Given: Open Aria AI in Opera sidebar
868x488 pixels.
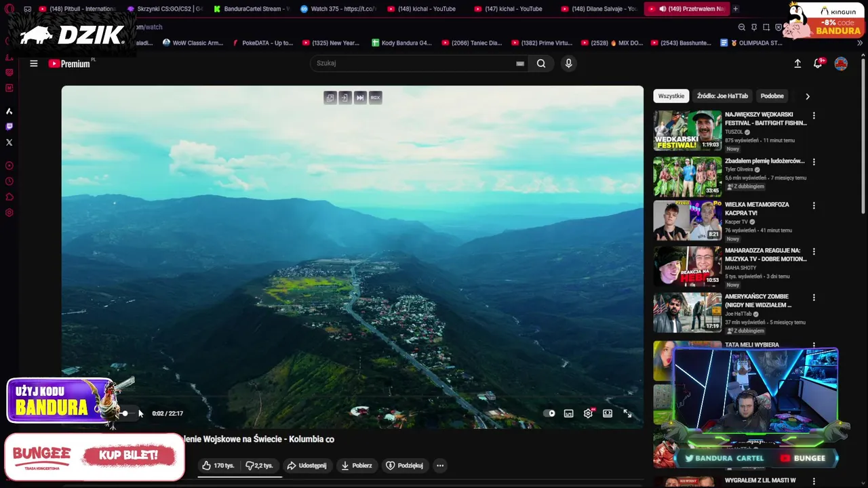Looking at the screenshot, I should [9, 111].
